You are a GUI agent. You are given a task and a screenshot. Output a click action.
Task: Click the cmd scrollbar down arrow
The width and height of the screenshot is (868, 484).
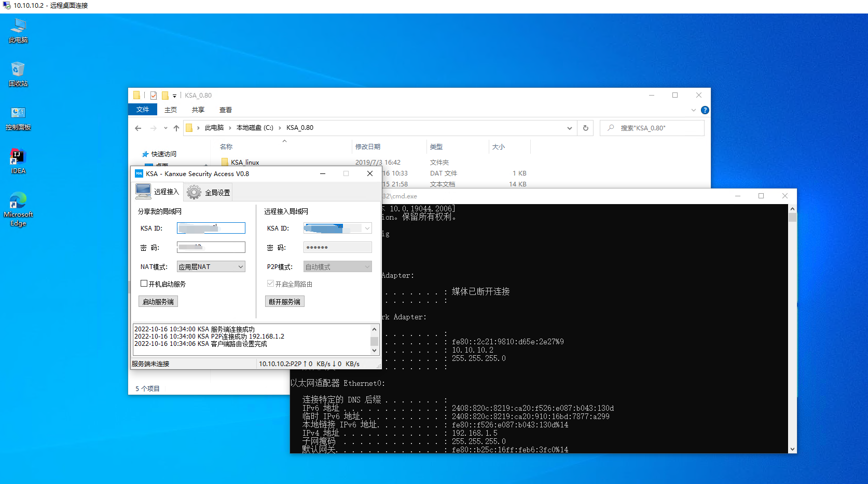click(792, 449)
